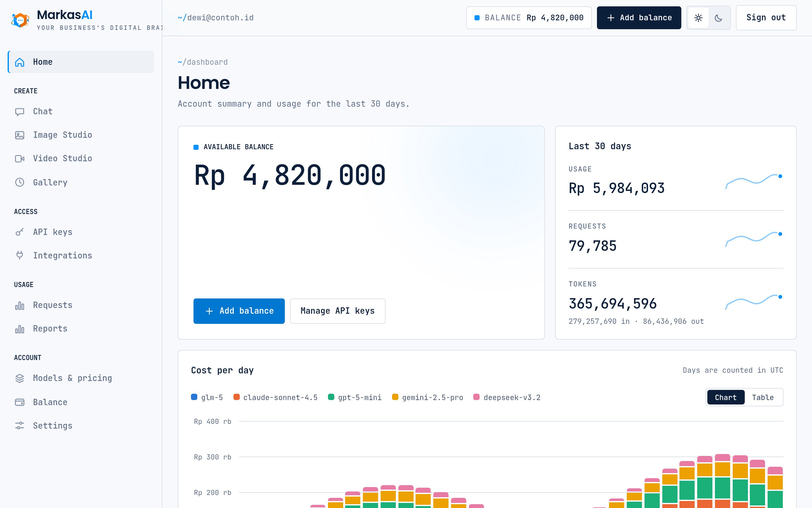Navigate to API keys

(81, 232)
